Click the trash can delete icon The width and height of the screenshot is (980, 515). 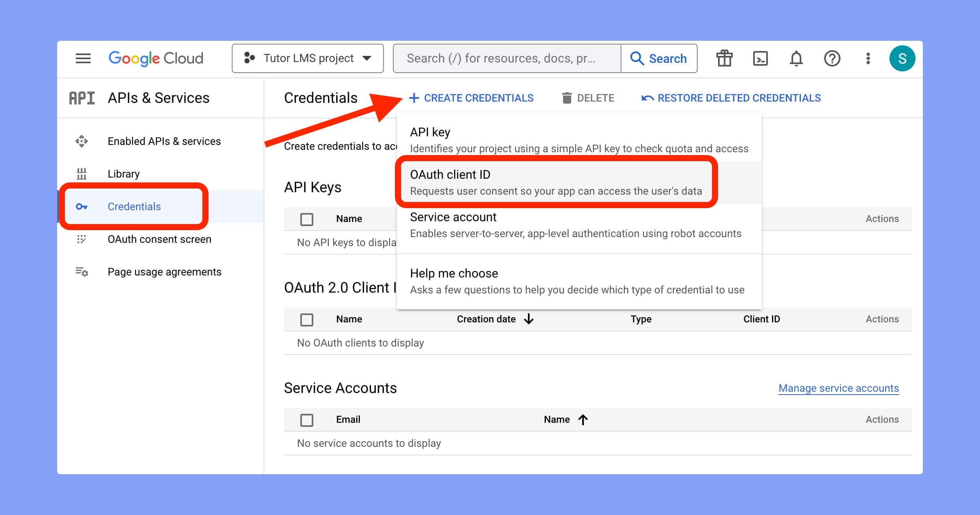click(x=567, y=98)
